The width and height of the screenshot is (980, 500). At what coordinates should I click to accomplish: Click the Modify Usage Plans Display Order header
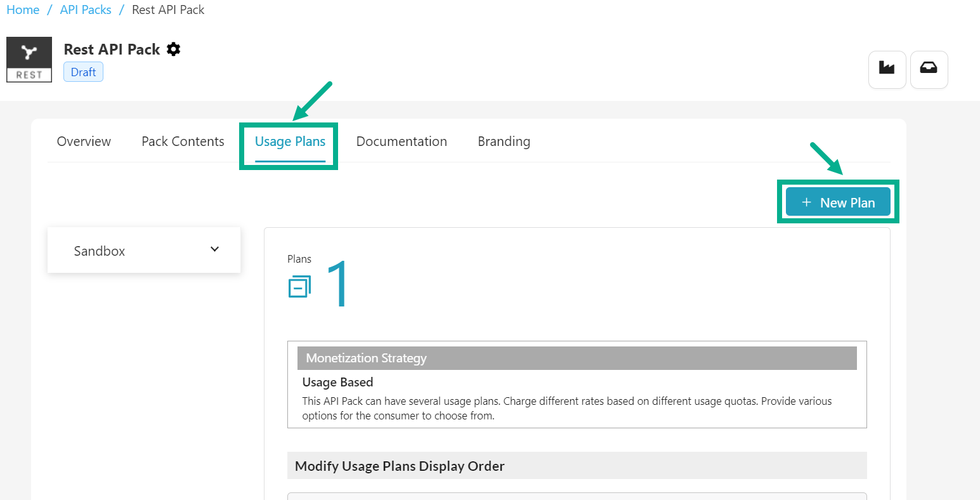pyautogui.click(x=577, y=466)
